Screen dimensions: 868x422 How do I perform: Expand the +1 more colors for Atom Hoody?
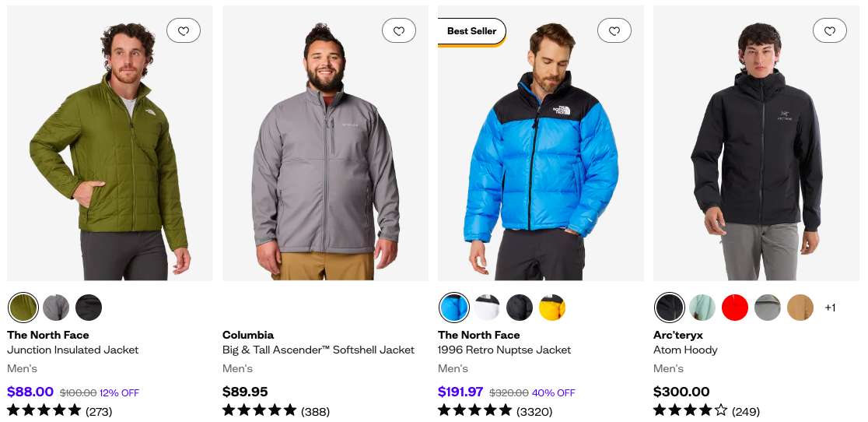tap(830, 308)
